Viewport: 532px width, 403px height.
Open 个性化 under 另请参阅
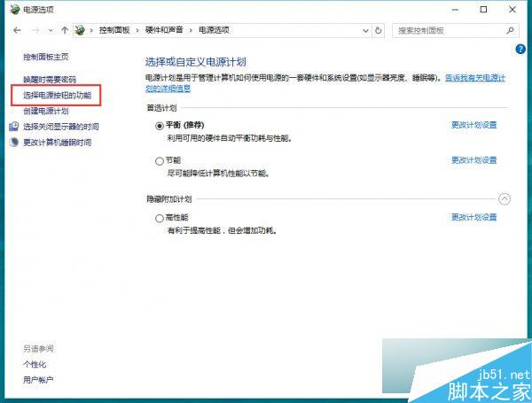click(x=35, y=364)
